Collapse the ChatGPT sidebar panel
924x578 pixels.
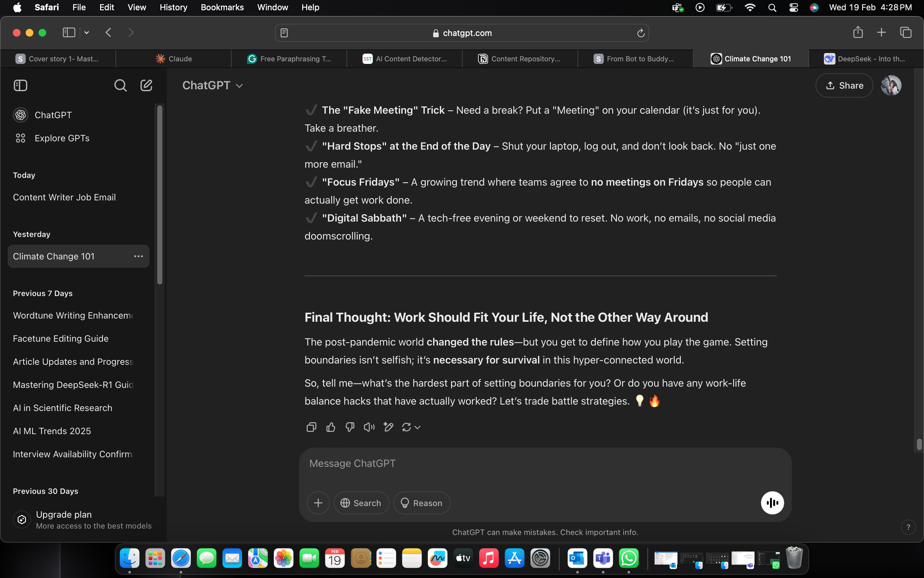(x=20, y=85)
